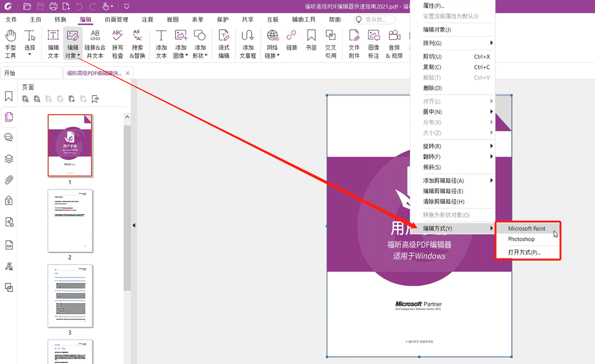
Task: Activate Reflow (流式) Edit tool
Action: click(x=224, y=44)
